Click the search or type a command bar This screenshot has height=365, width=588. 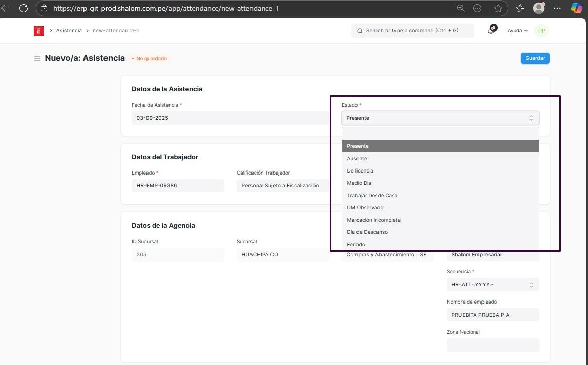tap(412, 31)
